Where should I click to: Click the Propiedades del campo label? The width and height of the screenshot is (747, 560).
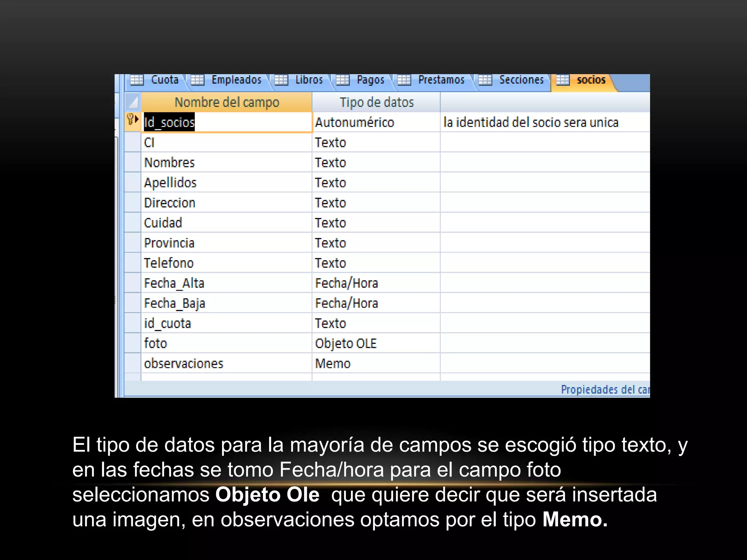(x=605, y=389)
